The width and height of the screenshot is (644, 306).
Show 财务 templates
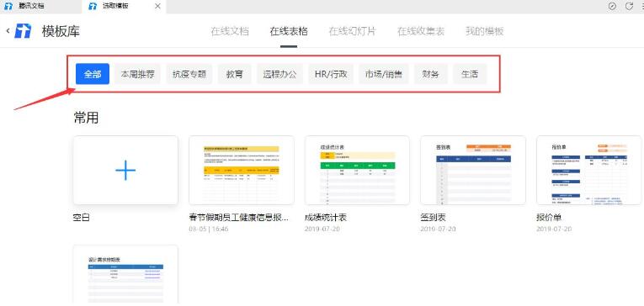(x=430, y=74)
